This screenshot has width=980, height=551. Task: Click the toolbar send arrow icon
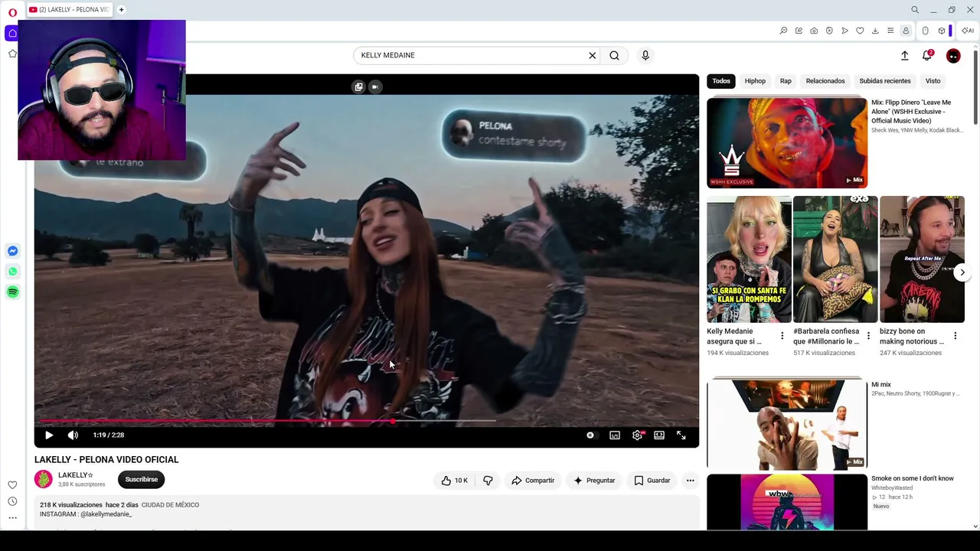(844, 31)
